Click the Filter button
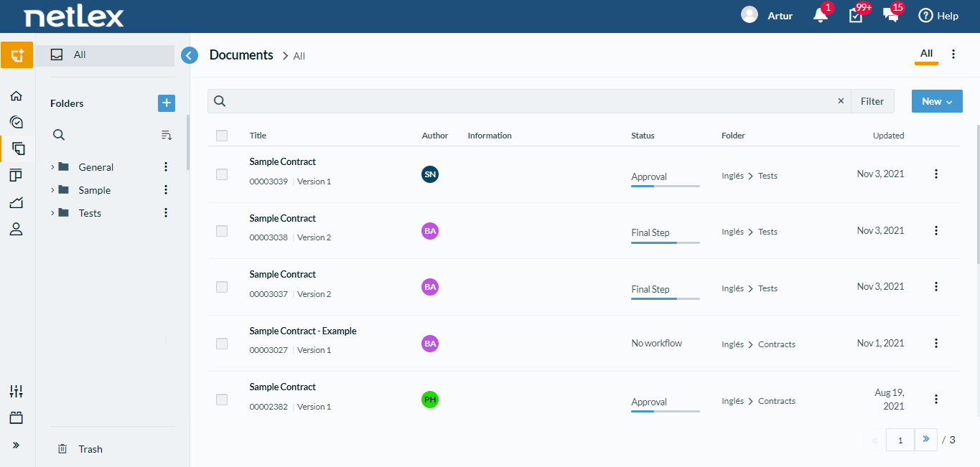980x467 pixels. (x=872, y=101)
